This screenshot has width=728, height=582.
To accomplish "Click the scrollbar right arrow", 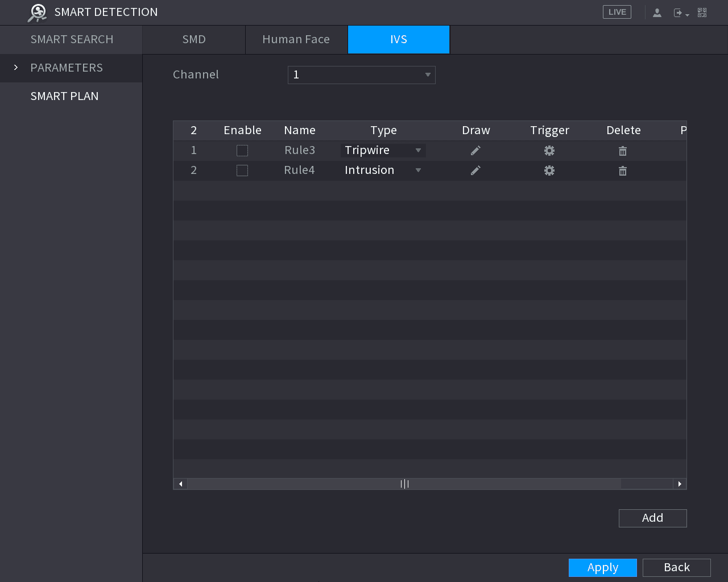I will pos(680,484).
